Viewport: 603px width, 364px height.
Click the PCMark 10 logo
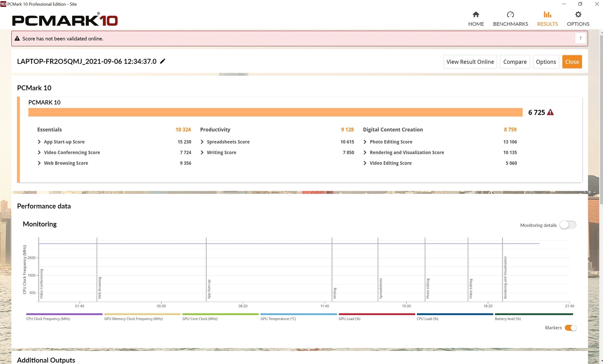[65, 20]
